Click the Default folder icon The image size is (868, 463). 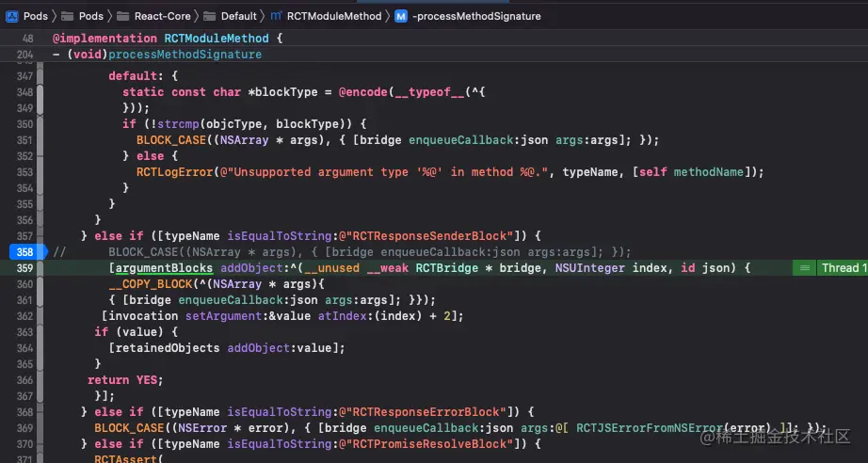click(x=210, y=16)
